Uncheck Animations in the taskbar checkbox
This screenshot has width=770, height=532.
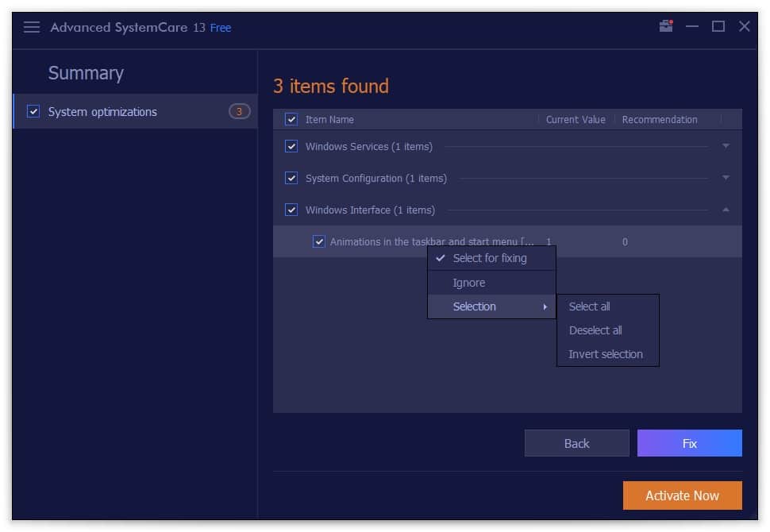(x=318, y=241)
